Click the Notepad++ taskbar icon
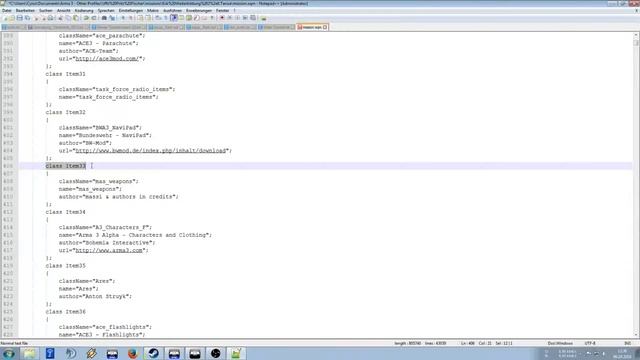 [236, 353]
